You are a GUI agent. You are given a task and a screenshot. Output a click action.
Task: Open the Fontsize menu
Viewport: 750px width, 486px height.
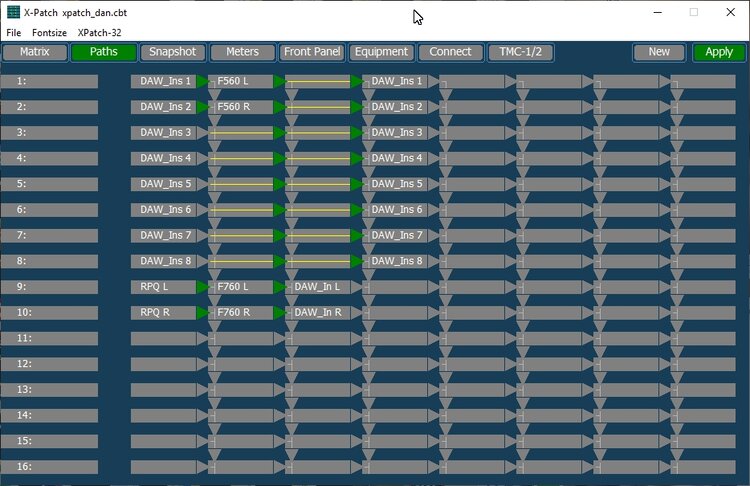[49, 33]
